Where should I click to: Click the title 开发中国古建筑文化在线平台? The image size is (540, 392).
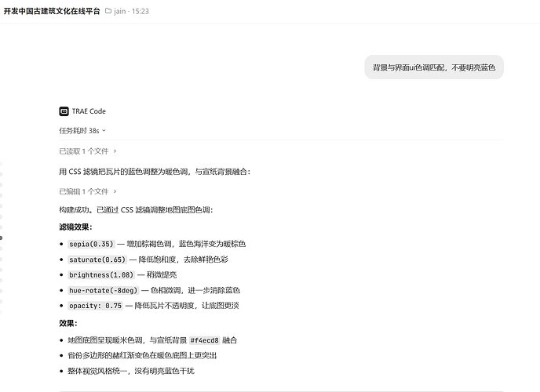pyautogui.click(x=52, y=11)
